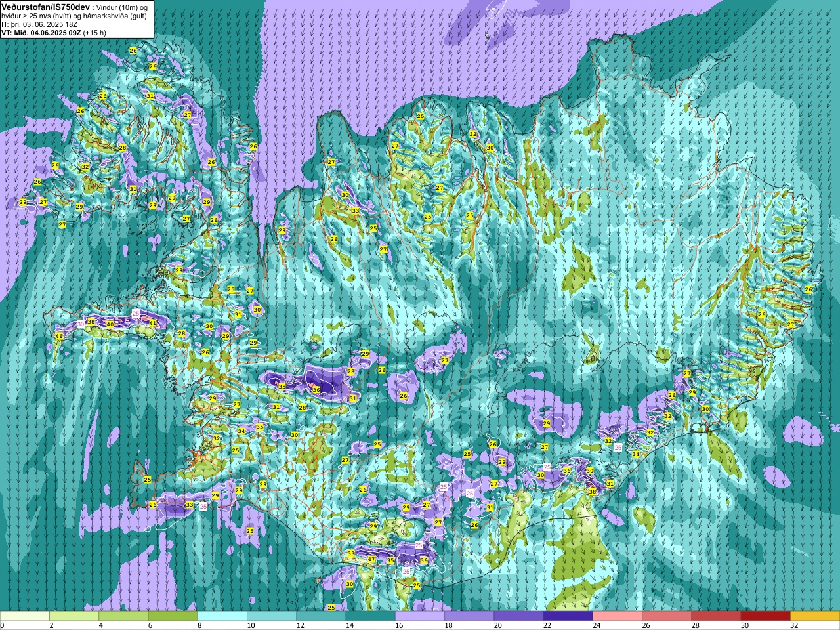Click the dark teal 14–16 m/s legend swatch
Viewport: 840px width, 630px height.
[x=371, y=616]
